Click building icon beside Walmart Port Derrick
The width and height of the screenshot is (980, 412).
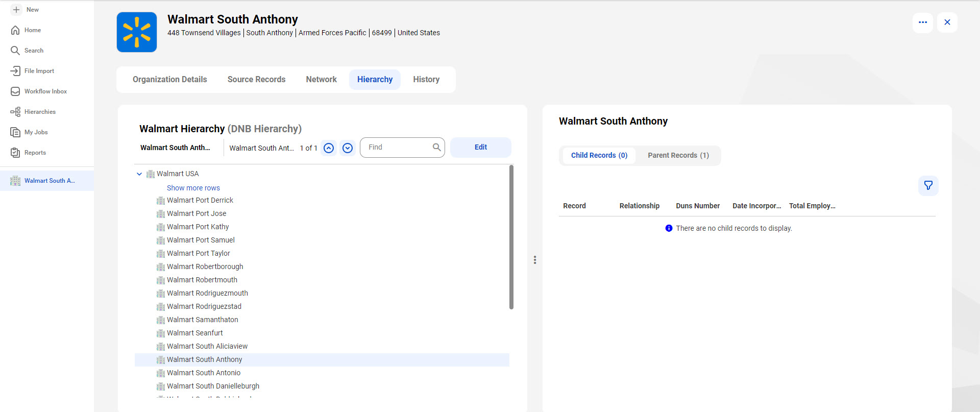coord(161,201)
